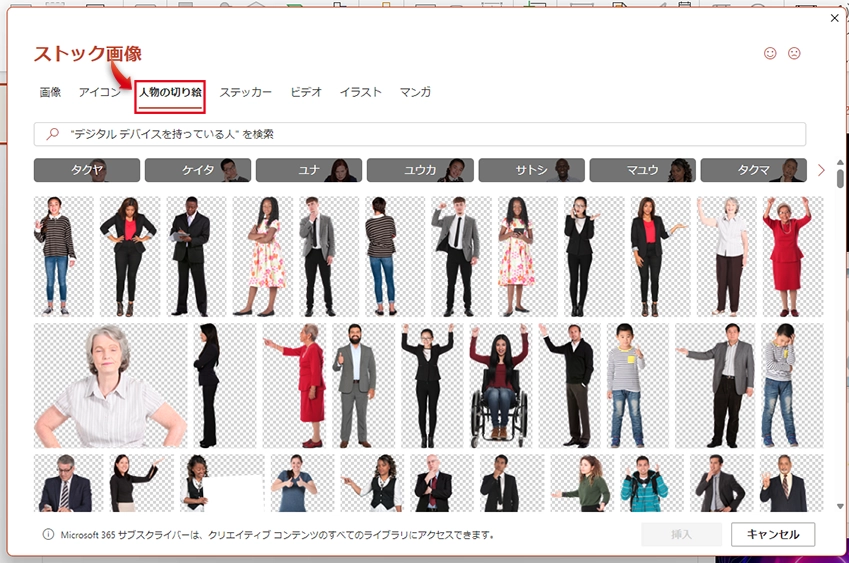849x563 pixels.
Task: Select boy in striped shirt with yellow pocket
Action: pyautogui.click(x=637, y=385)
